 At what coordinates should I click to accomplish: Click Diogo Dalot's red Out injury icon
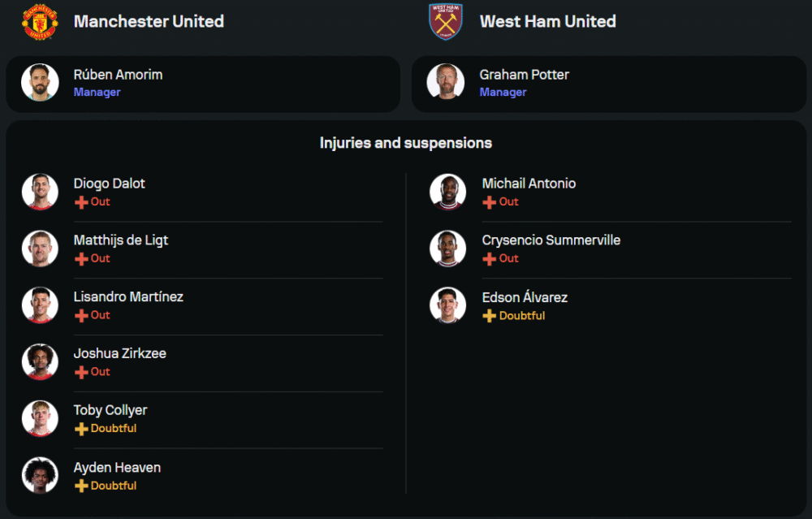click(x=81, y=202)
